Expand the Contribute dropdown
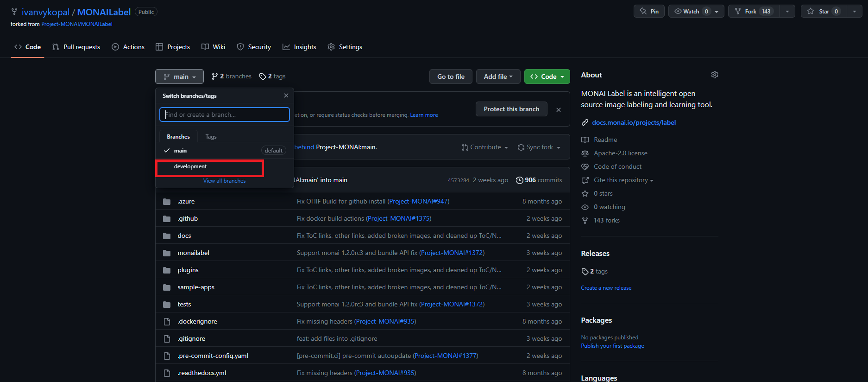868x382 pixels. (x=485, y=147)
